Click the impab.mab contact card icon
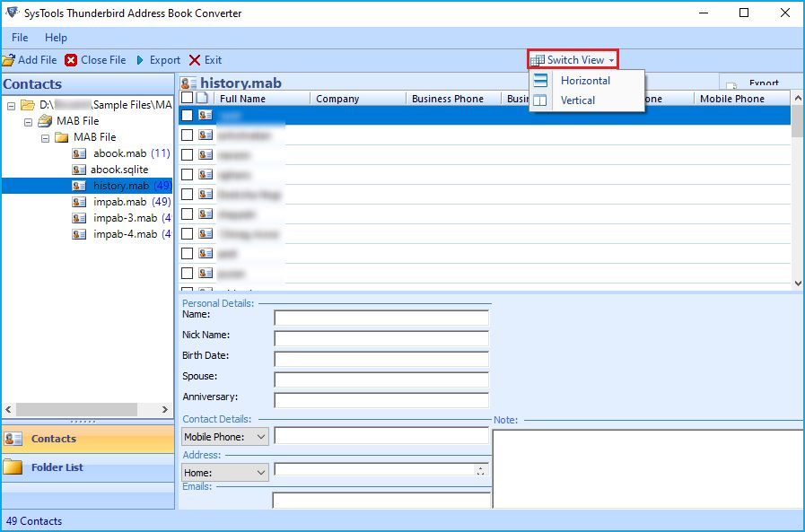805x532 pixels. (x=79, y=202)
